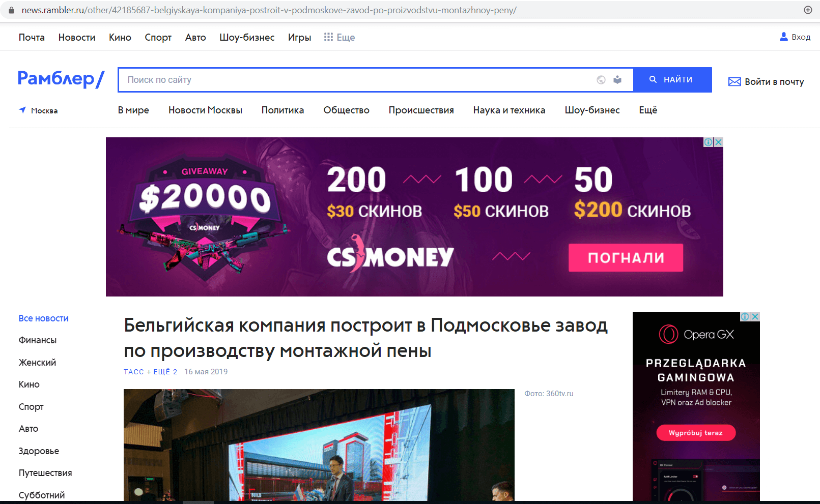Open Спорт in the top services bar

click(x=158, y=37)
